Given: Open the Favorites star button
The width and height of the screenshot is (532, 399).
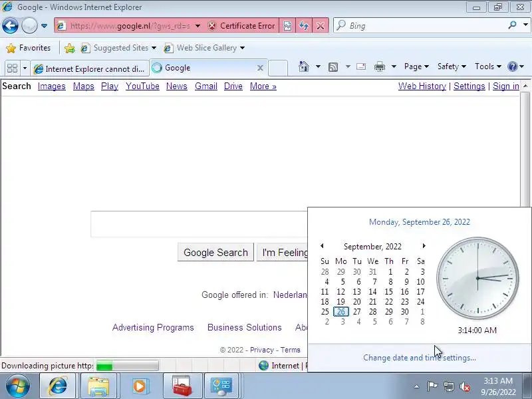Looking at the screenshot, I should 28,48.
